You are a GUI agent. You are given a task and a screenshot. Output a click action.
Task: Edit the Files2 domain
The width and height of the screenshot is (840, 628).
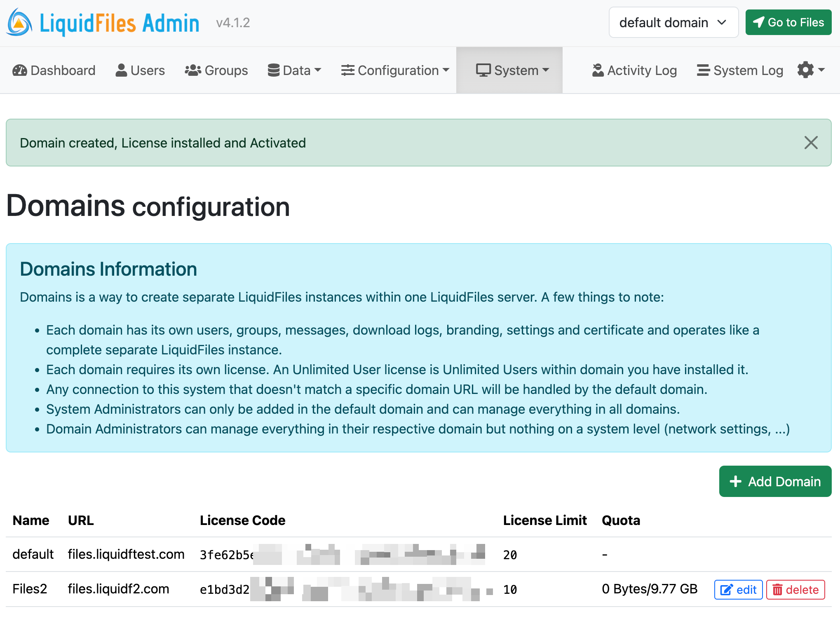[x=738, y=589]
